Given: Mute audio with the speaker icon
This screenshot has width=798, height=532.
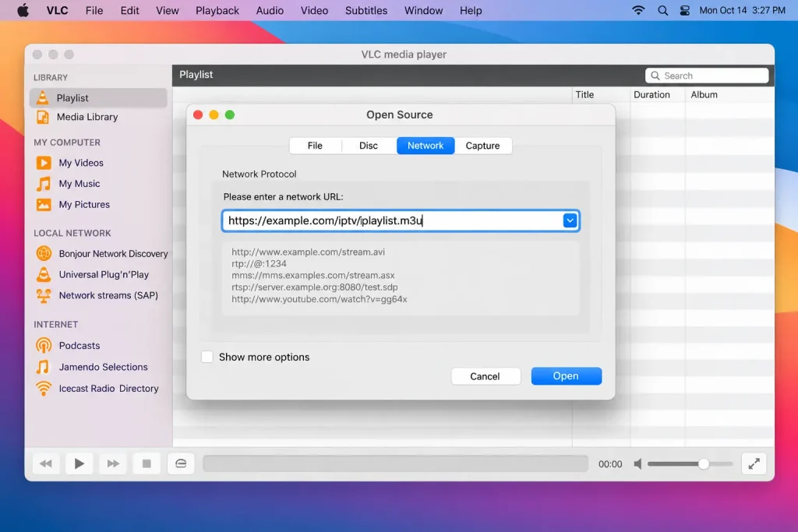Looking at the screenshot, I should click(637, 464).
